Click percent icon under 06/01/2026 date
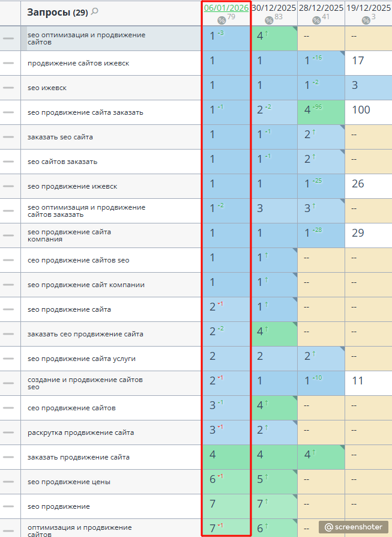The width and height of the screenshot is (392, 537). click(222, 20)
